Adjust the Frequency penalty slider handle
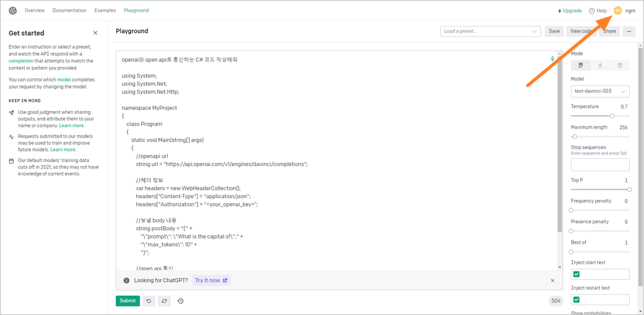 pyautogui.click(x=571, y=210)
